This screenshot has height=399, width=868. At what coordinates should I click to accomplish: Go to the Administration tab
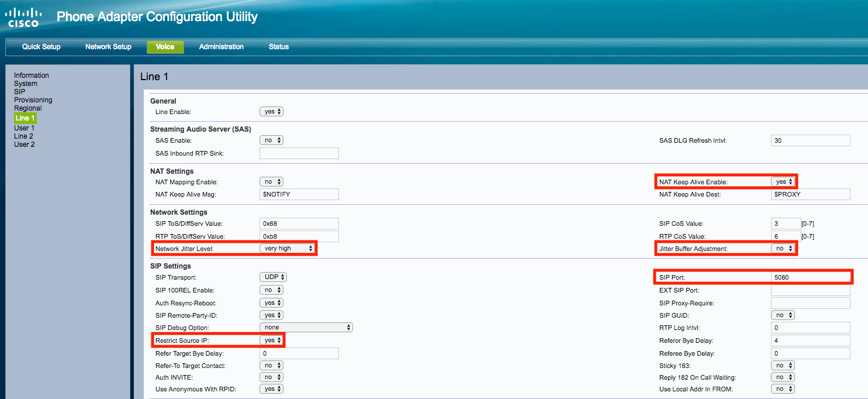[x=222, y=47]
